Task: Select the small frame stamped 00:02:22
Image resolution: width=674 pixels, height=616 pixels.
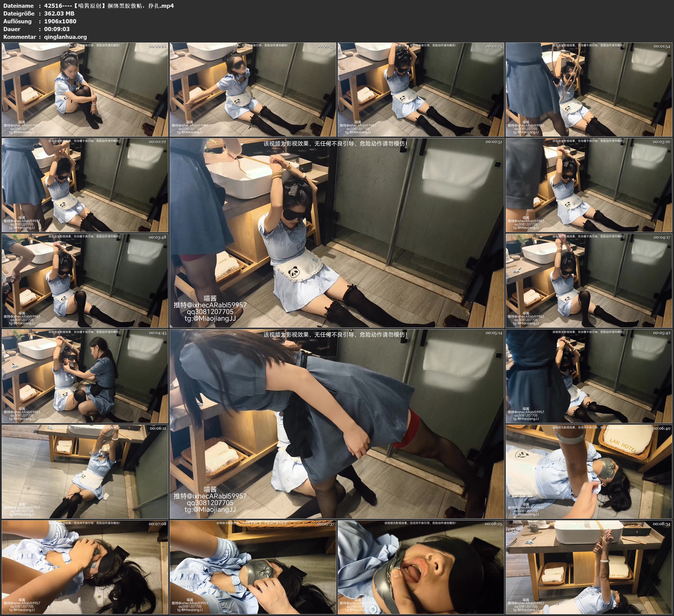Action: click(x=85, y=185)
